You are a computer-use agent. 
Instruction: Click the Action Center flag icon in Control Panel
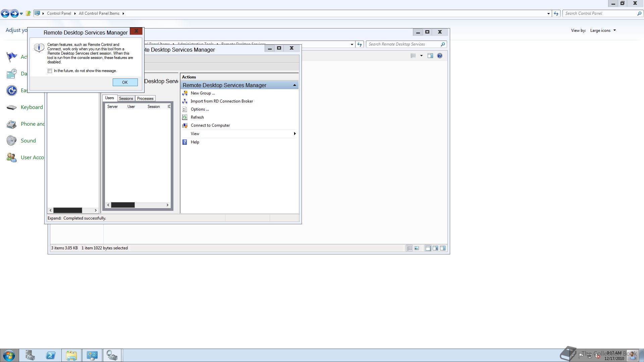[x=12, y=57]
